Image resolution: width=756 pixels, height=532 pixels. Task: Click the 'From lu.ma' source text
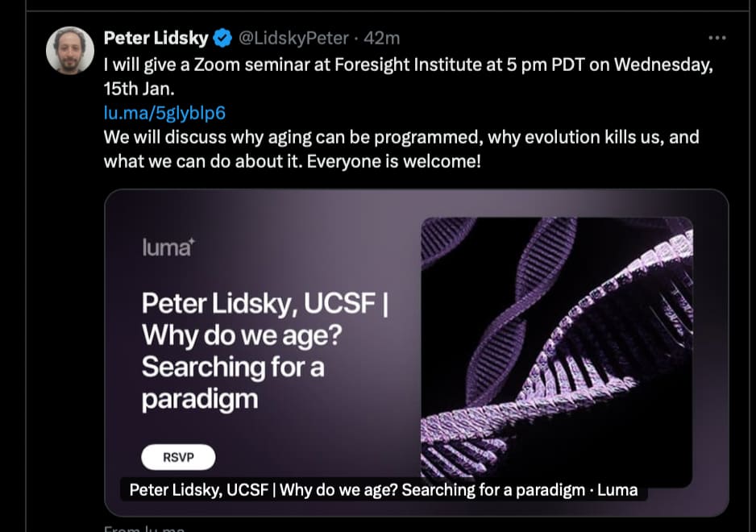144,528
